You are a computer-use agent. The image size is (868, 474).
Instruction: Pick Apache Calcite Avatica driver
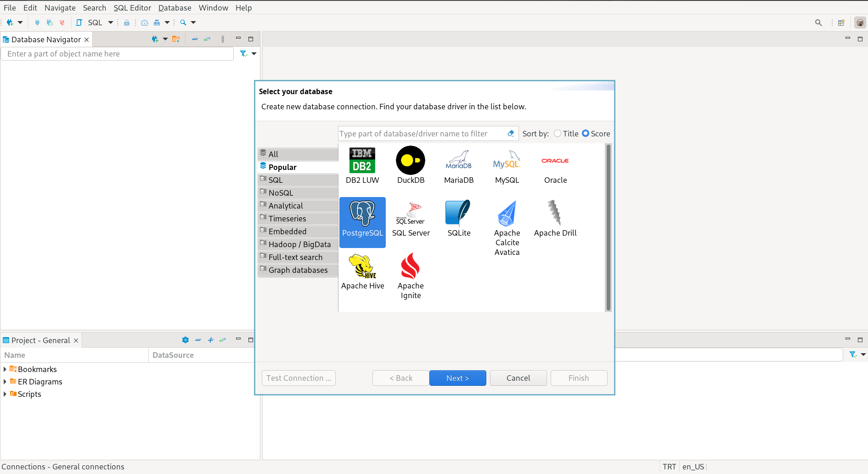507,228
